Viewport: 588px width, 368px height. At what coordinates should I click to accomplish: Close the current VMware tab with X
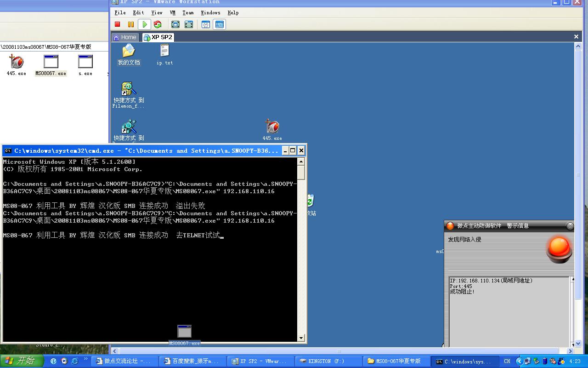(x=576, y=37)
